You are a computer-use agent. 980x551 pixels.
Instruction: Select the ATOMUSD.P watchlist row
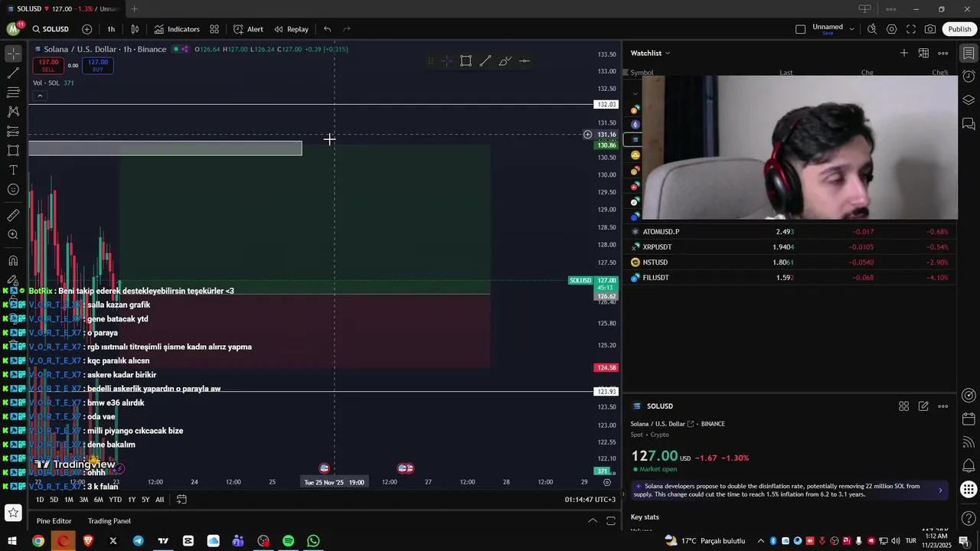[790, 232]
